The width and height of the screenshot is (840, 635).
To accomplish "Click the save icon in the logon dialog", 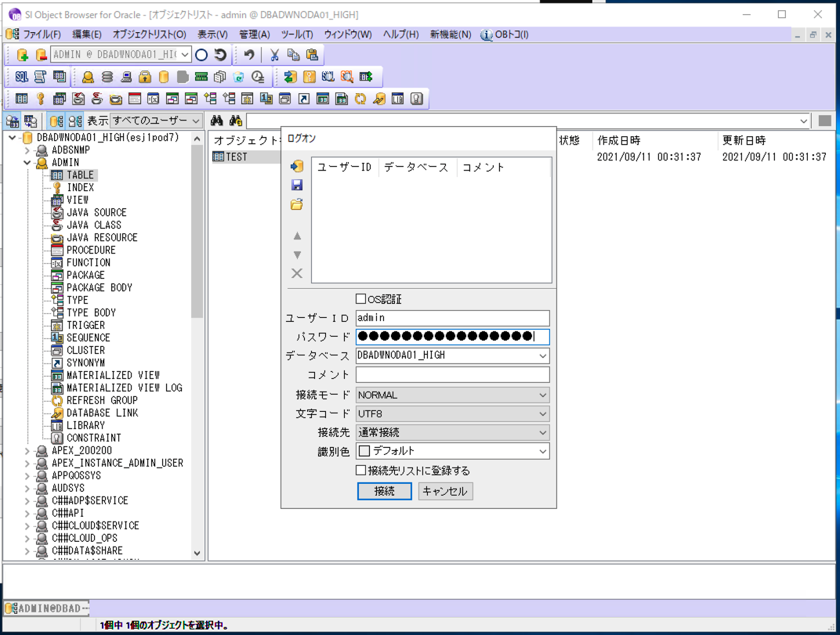I will (296, 184).
